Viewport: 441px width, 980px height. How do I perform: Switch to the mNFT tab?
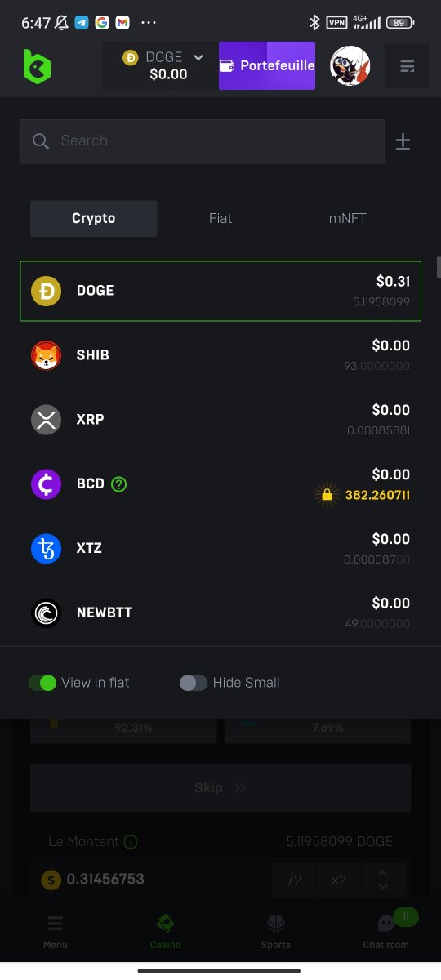pos(348,218)
